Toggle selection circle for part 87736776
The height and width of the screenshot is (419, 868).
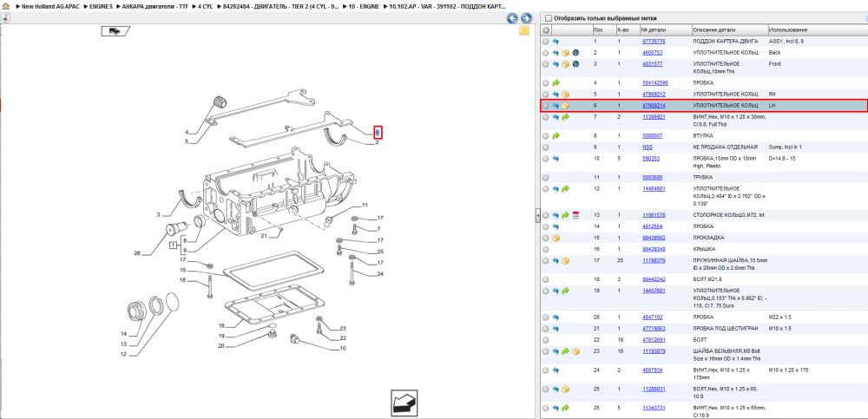(546, 42)
